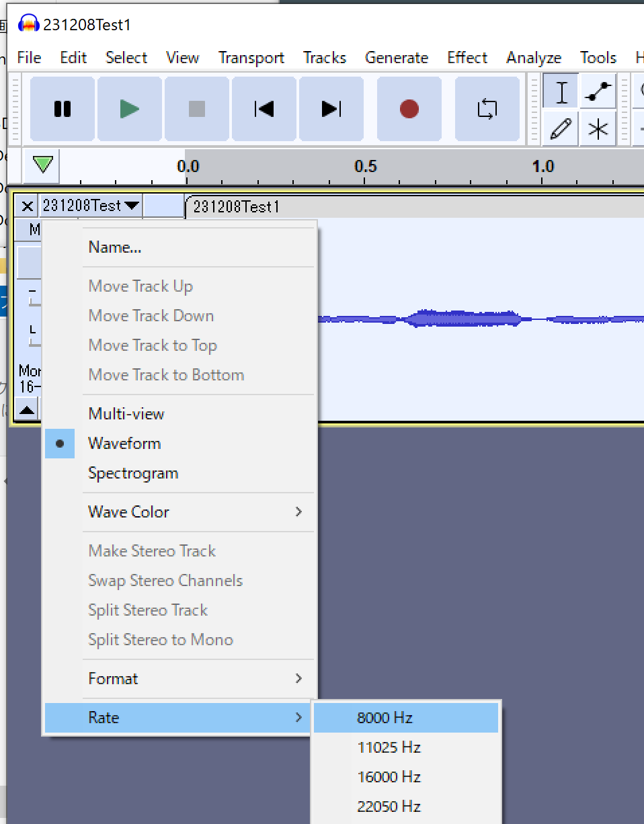Select the Selection (I-beam) tool

click(x=561, y=92)
